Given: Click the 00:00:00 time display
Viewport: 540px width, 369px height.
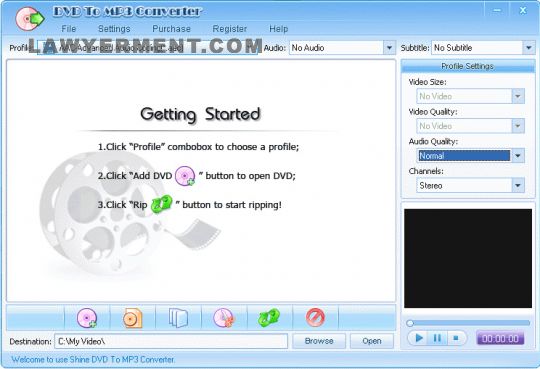Looking at the screenshot, I should coord(500,338).
